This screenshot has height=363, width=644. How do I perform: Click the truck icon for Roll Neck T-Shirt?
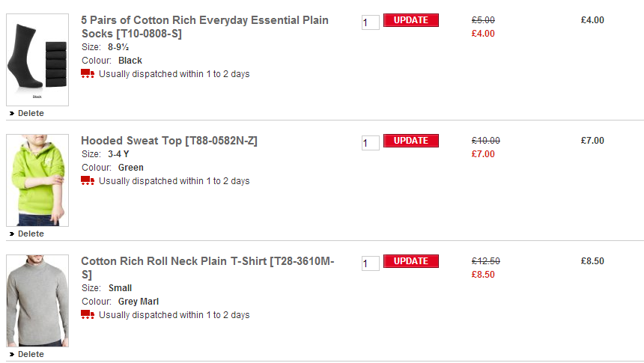coord(88,314)
